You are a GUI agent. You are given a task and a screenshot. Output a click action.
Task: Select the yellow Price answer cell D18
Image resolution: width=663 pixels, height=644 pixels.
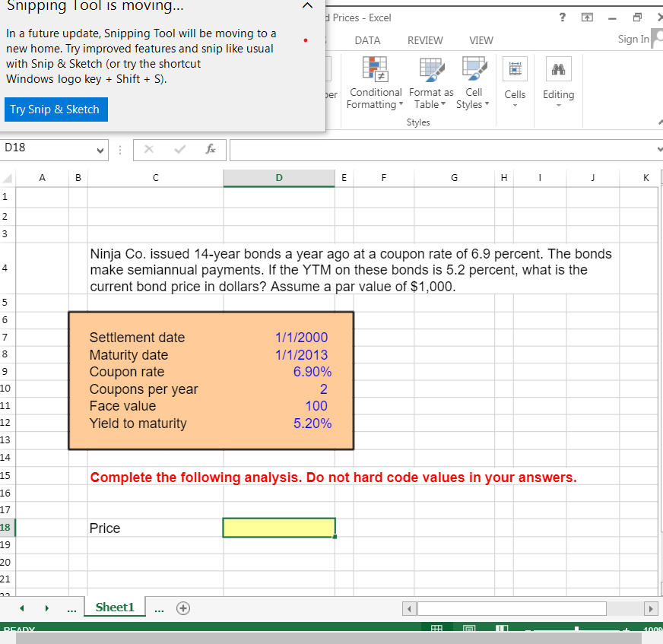coord(278,527)
